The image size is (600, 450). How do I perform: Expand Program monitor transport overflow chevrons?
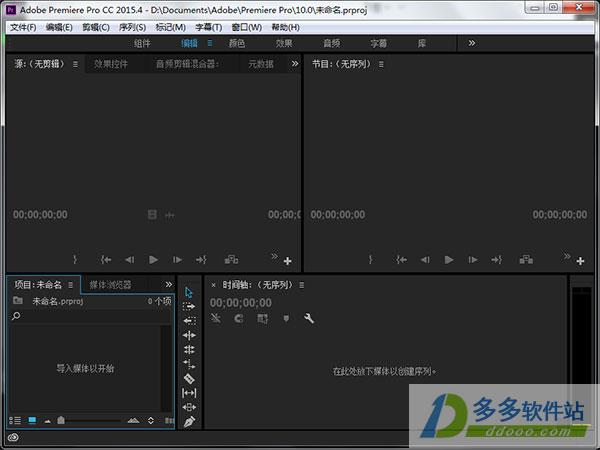tap(567, 256)
